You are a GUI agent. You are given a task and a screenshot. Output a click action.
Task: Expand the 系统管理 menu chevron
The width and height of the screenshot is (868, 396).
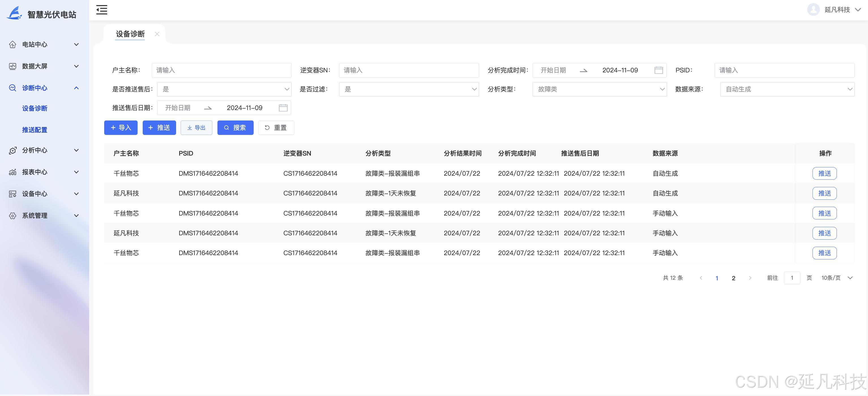click(x=76, y=216)
